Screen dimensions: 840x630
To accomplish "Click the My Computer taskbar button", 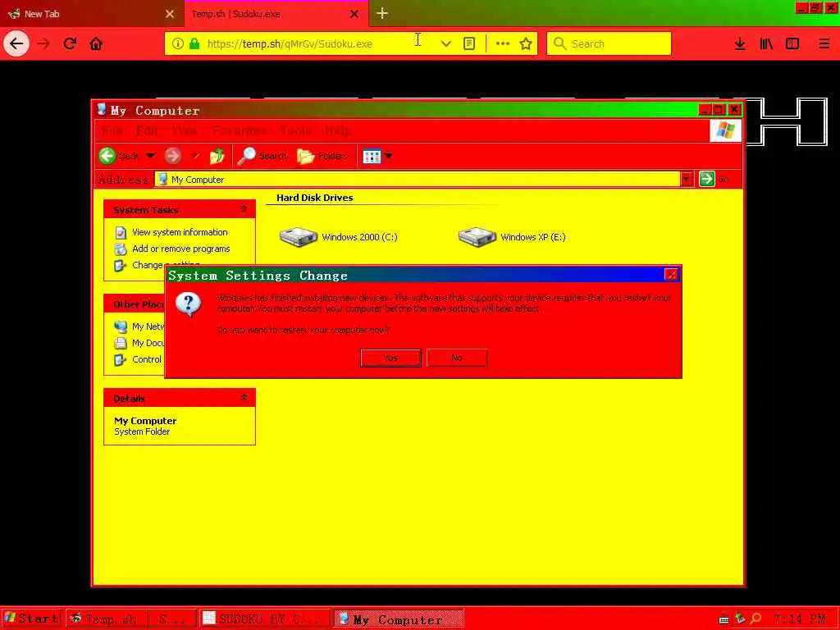I will tap(398, 619).
